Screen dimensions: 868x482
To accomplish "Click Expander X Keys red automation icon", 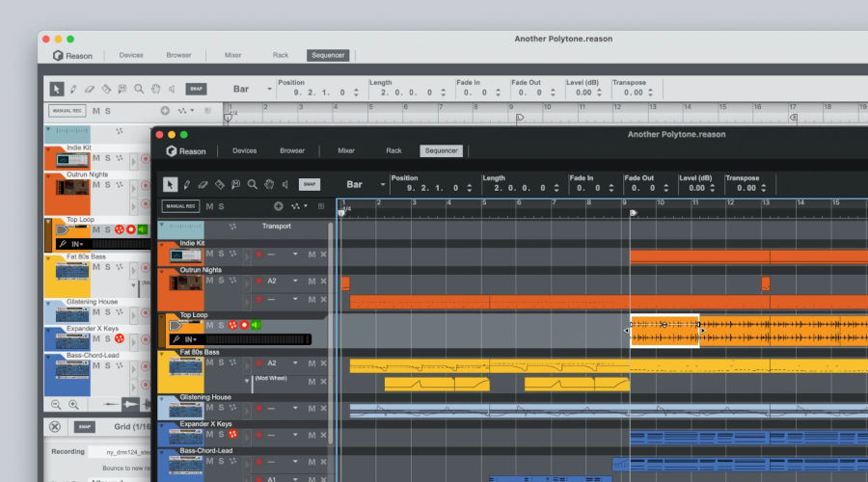I will (232, 435).
